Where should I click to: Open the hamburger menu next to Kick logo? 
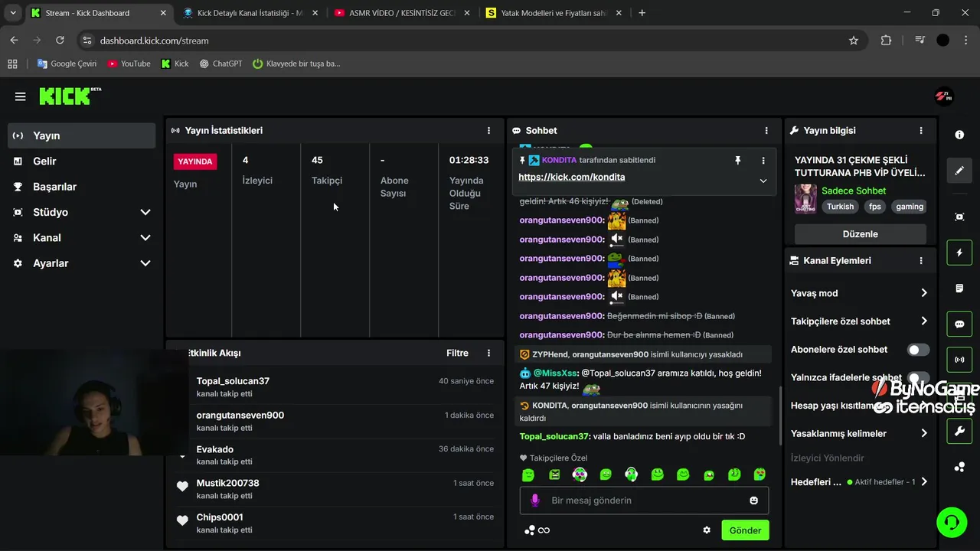tap(21, 96)
